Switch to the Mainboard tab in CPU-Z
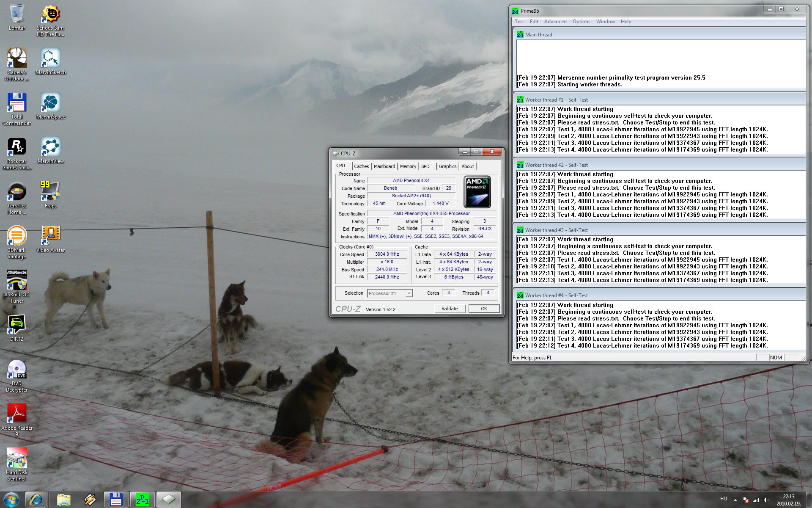Screen dimensions: 812x508 click(x=384, y=166)
